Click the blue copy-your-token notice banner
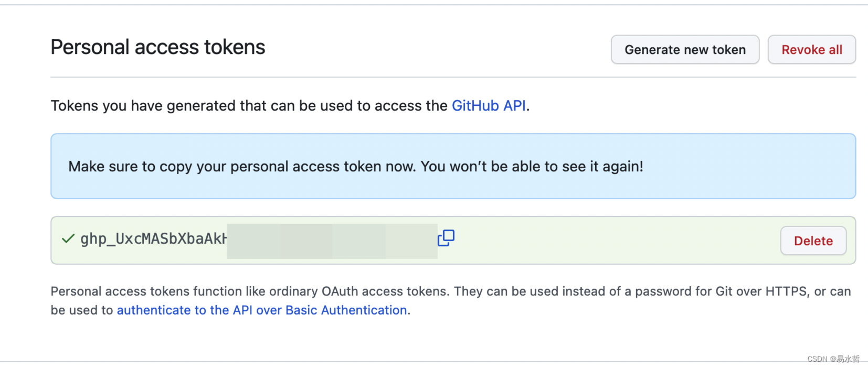Image resolution: width=868 pixels, height=368 pixels. pos(453,166)
